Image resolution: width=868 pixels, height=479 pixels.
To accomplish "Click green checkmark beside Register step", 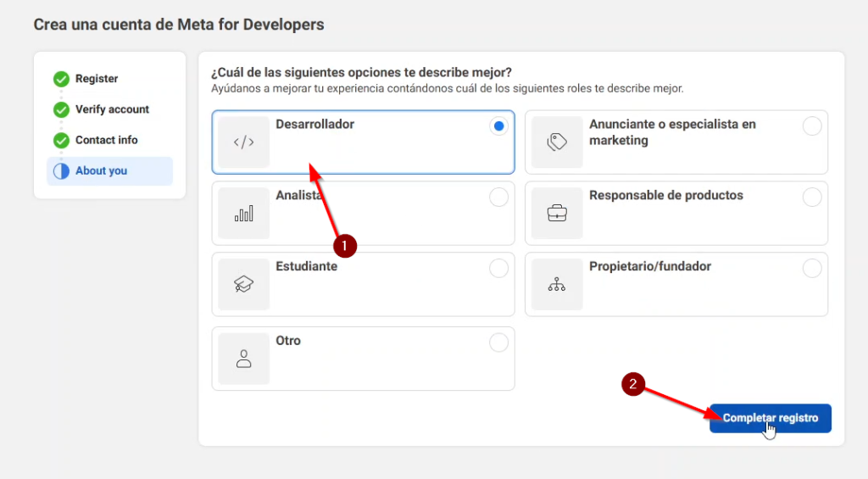I will [x=61, y=79].
